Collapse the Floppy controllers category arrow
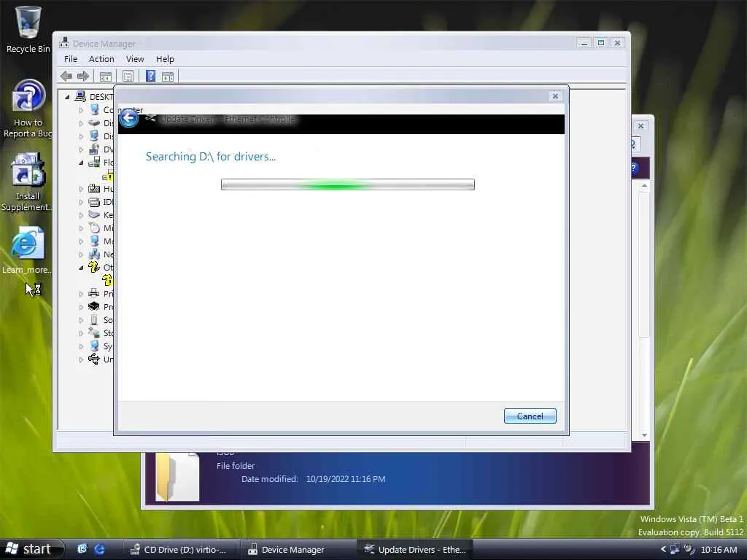 [x=81, y=163]
